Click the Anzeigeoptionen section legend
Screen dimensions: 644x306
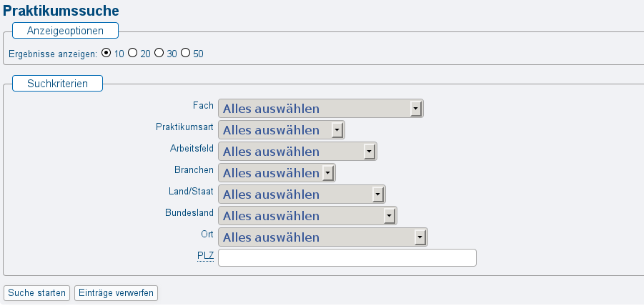(x=65, y=31)
